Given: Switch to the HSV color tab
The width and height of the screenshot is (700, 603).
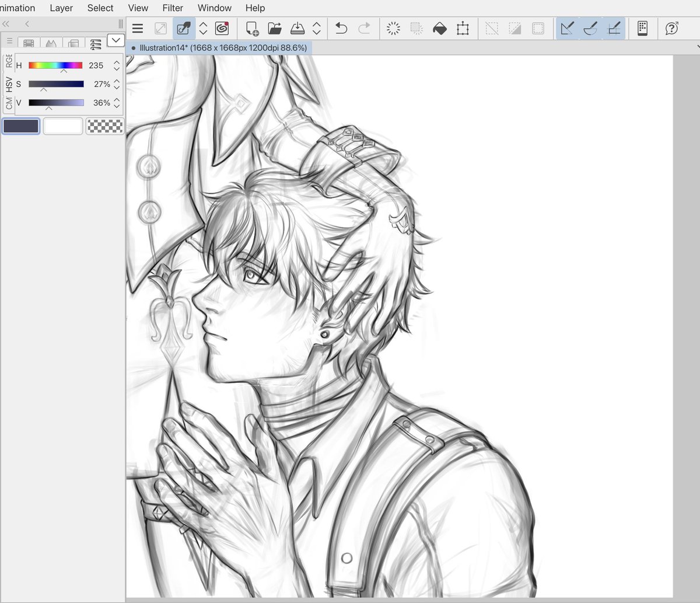Looking at the screenshot, I should (9, 83).
